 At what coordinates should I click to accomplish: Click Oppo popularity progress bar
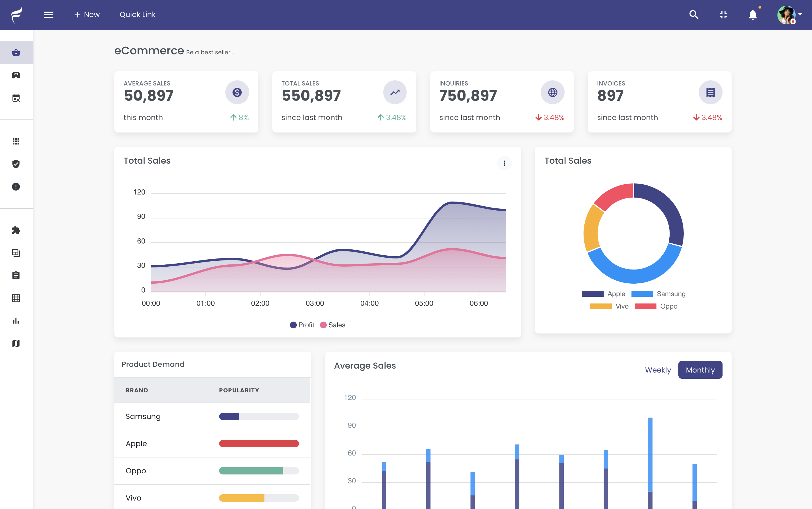(x=259, y=470)
